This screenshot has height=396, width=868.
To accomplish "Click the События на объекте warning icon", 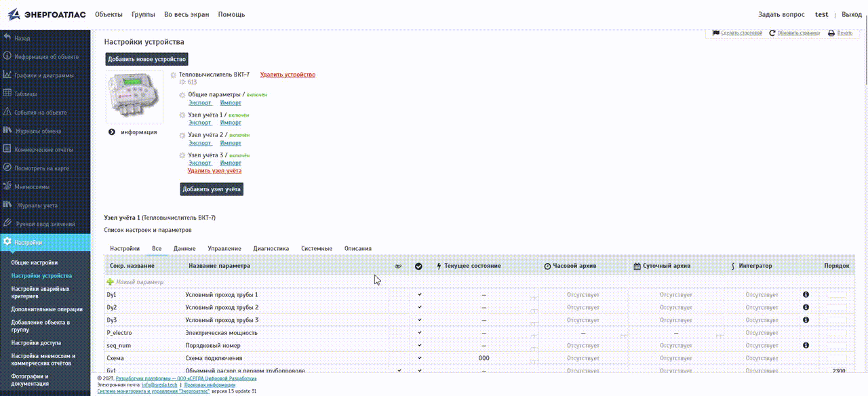I will tap(7, 112).
